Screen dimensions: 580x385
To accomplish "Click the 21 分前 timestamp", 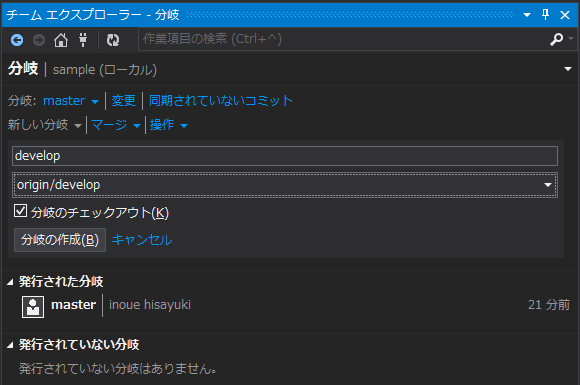I will (549, 305).
